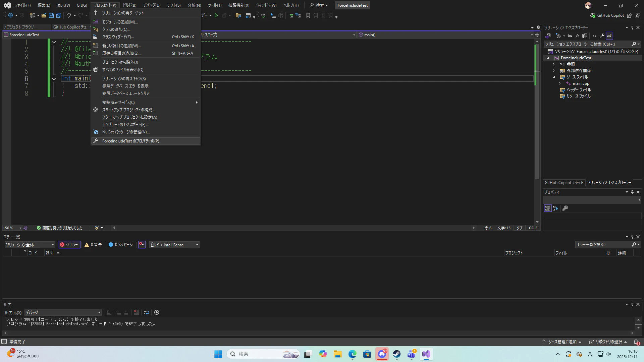This screenshot has height=362, width=644.
Task: Open the ビルド + IntelliSense dropdown
Action: click(x=174, y=245)
